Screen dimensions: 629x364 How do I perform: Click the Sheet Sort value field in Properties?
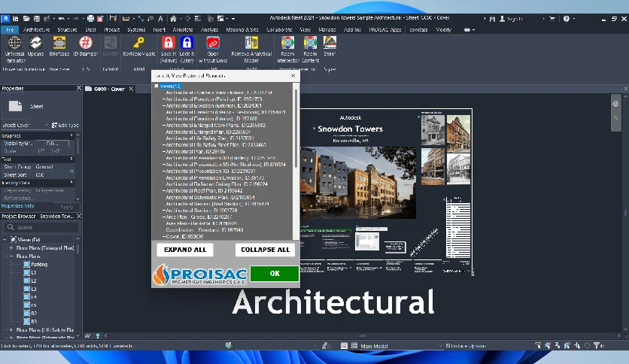tap(52, 174)
